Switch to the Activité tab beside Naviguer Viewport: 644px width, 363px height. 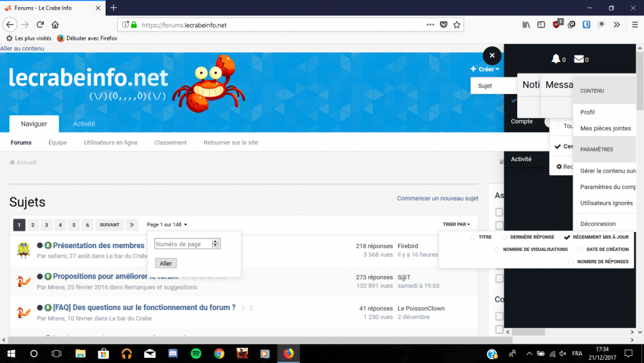point(84,124)
